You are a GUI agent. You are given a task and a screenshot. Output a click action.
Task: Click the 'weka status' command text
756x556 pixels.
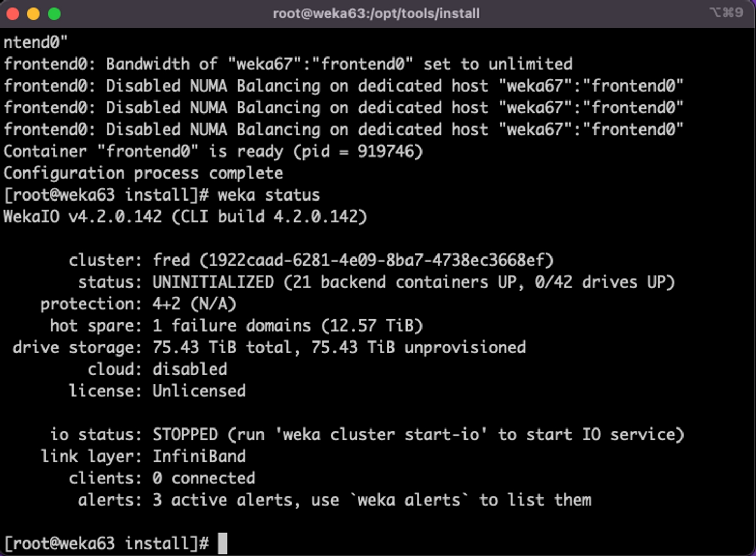click(x=269, y=195)
